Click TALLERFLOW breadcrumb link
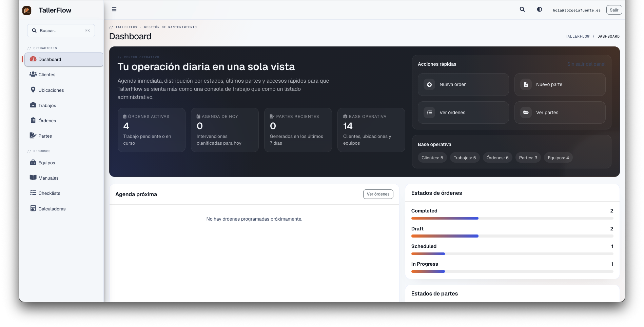The height and width of the screenshot is (327, 644). (x=577, y=36)
